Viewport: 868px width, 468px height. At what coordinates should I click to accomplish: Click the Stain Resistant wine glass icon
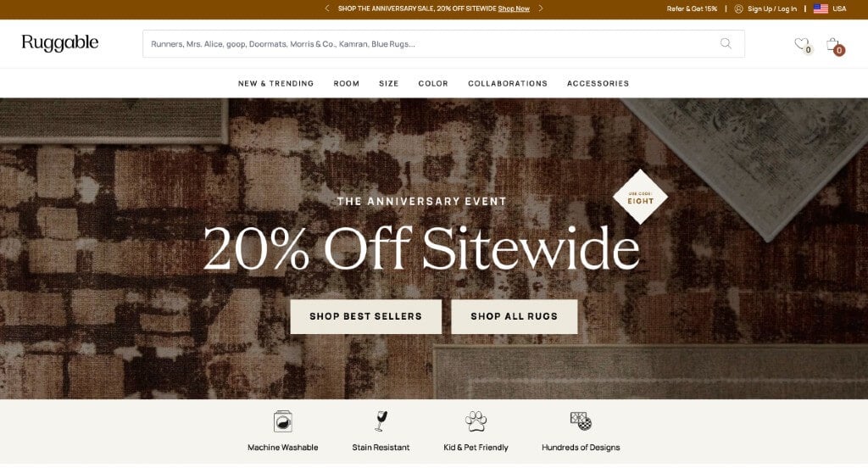coord(381,421)
